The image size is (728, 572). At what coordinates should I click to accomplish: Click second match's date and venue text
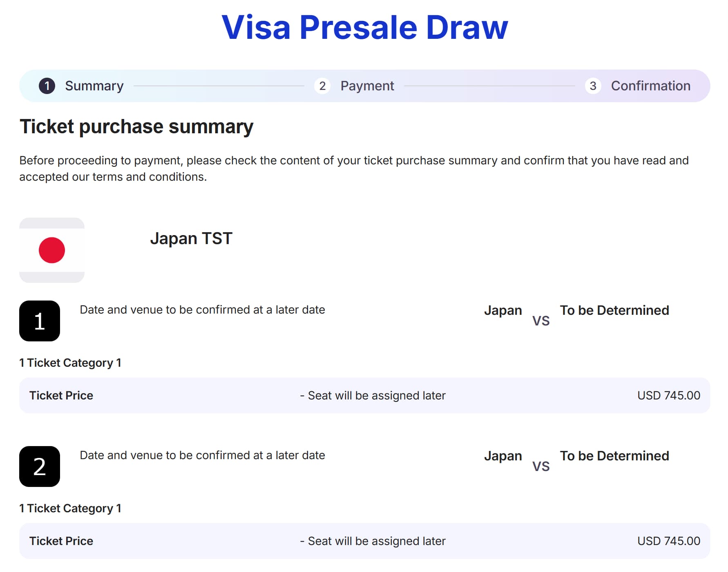tap(202, 455)
